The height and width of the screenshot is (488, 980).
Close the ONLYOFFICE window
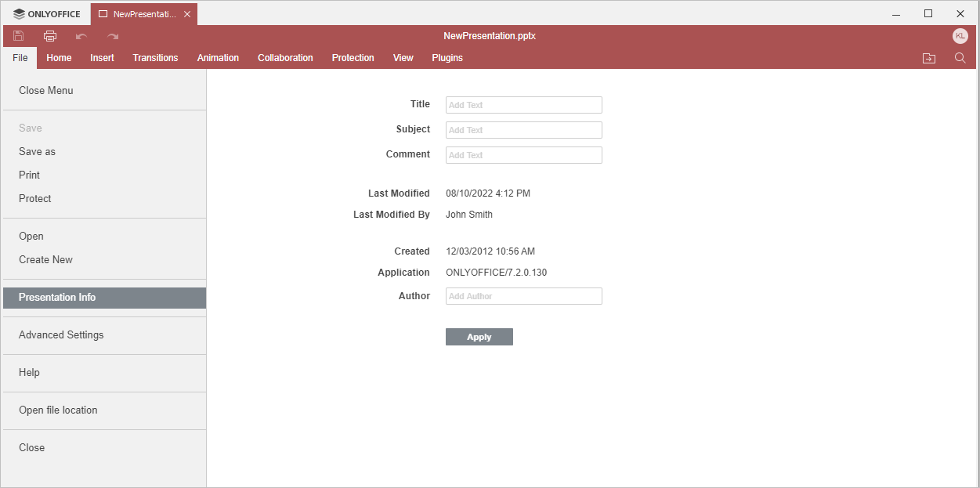click(960, 14)
